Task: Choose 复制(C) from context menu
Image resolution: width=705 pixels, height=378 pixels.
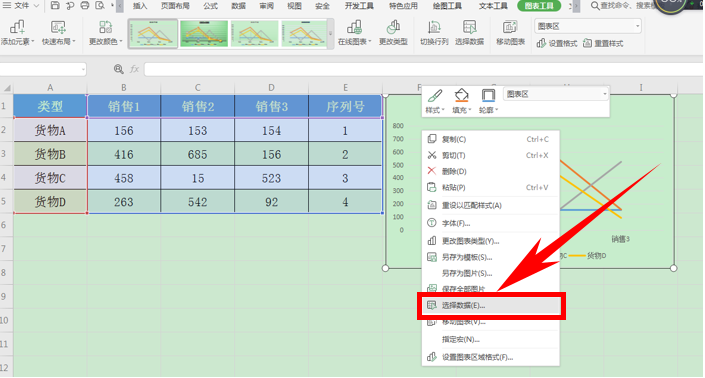Action: pyautogui.click(x=491, y=139)
